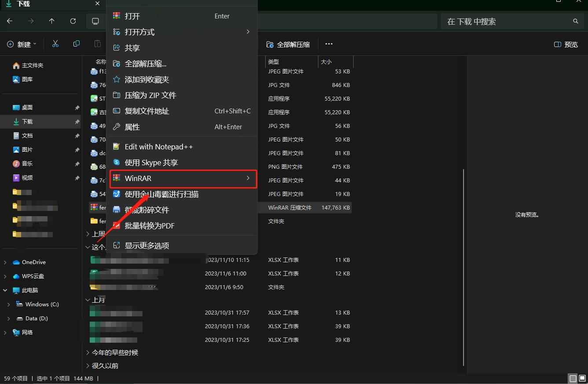
Task: Expand the A long time ago group
Action: (87, 366)
